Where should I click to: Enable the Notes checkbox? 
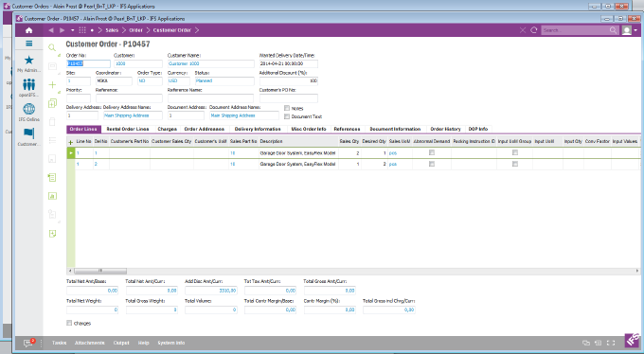pyautogui.click(x=287, y=108)
